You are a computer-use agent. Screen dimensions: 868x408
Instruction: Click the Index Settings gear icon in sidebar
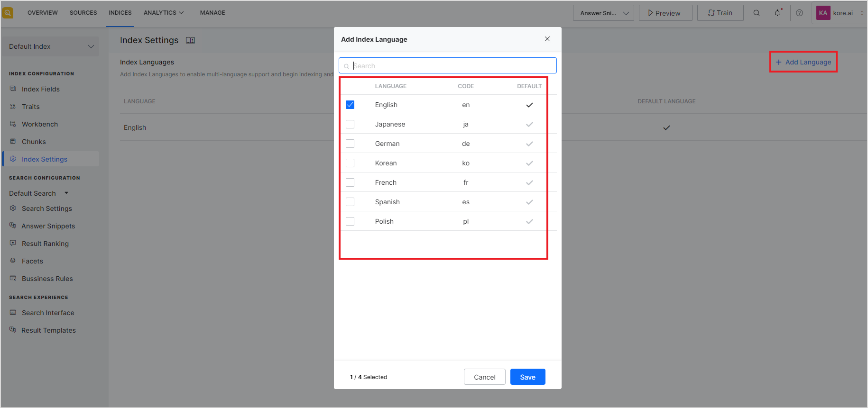(x=13, y=159)
